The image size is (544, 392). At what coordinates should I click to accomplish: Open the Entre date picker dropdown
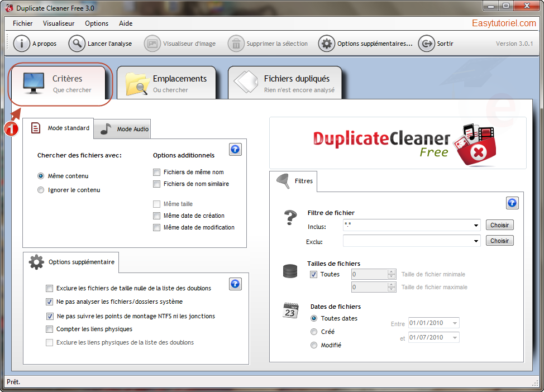pos(455,323)
